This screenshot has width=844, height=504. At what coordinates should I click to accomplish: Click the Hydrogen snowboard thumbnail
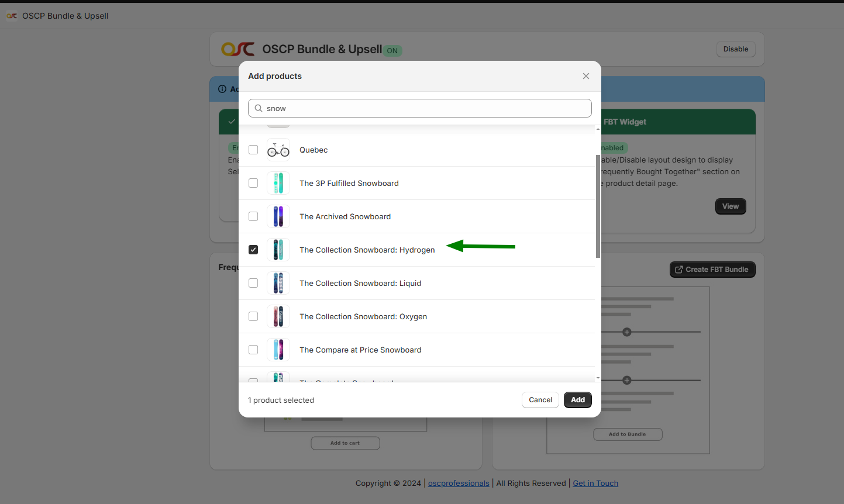[x=278, y=250]
